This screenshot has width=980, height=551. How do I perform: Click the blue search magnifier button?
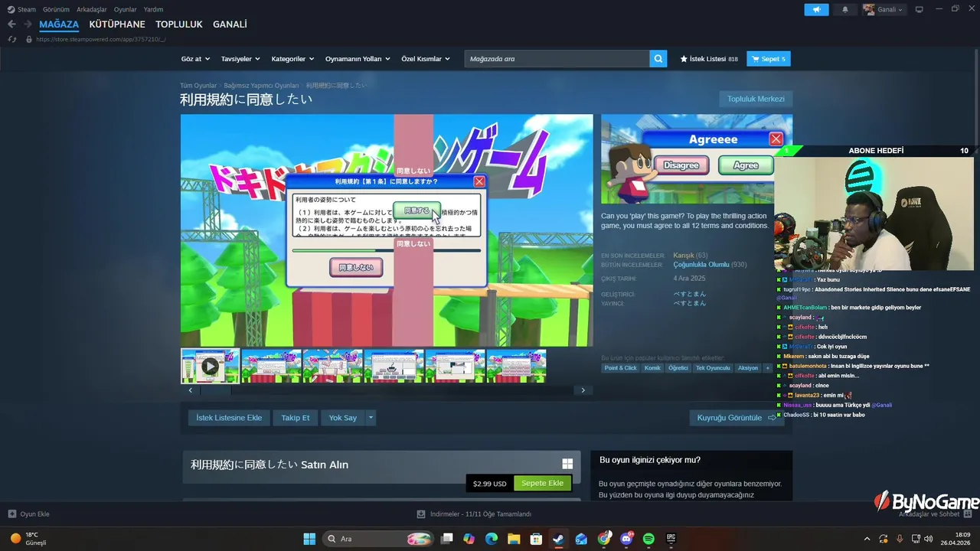[658, 59]
